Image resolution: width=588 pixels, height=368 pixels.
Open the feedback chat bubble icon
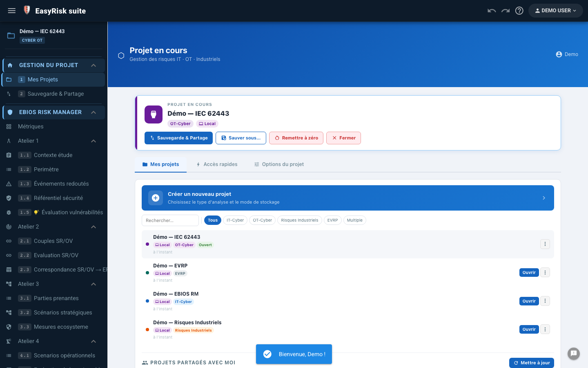[574, 354]
